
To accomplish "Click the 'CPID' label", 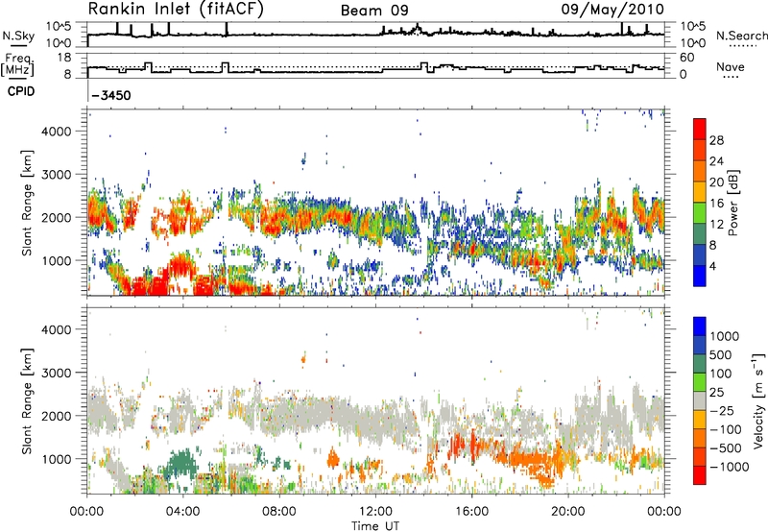I will click(21, 91).
